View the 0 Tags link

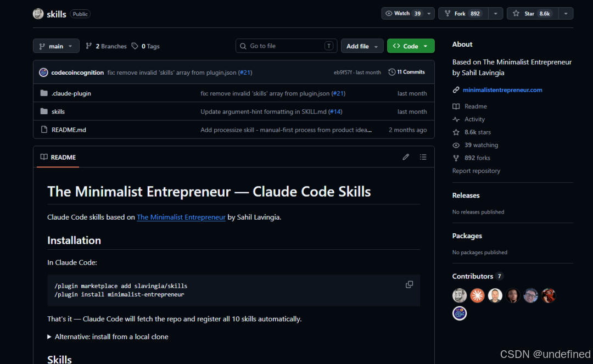point(146,46)
